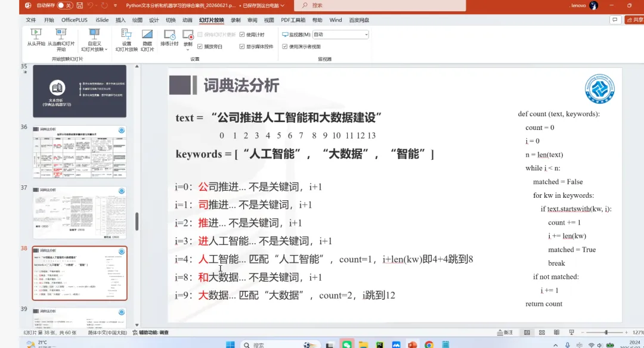The width and height of the screenshot is (644, 348).
Task: Click Accessibility (辅助功能: 调查) status item
Action: pos(151,333)
